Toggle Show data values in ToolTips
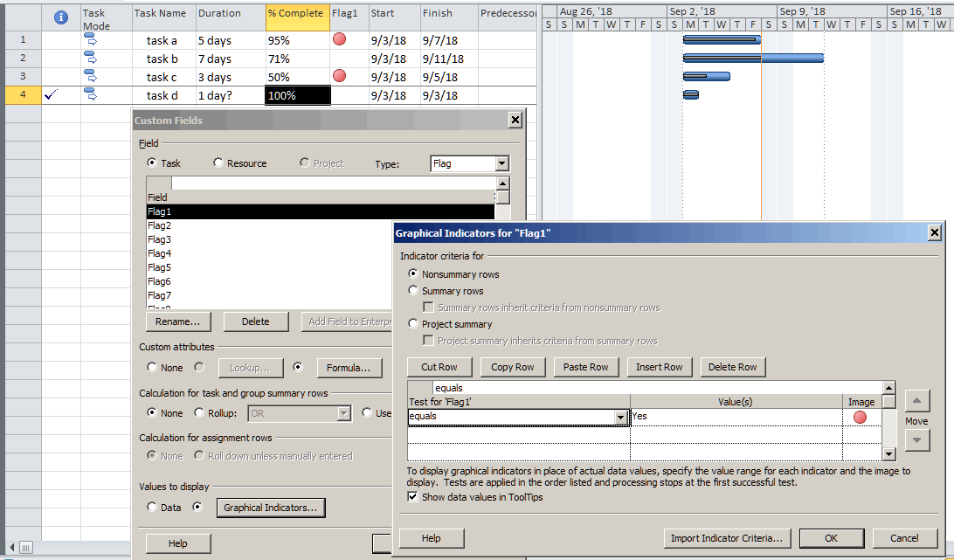Viewport: 954px width, 560px height. tap(413, 497)
